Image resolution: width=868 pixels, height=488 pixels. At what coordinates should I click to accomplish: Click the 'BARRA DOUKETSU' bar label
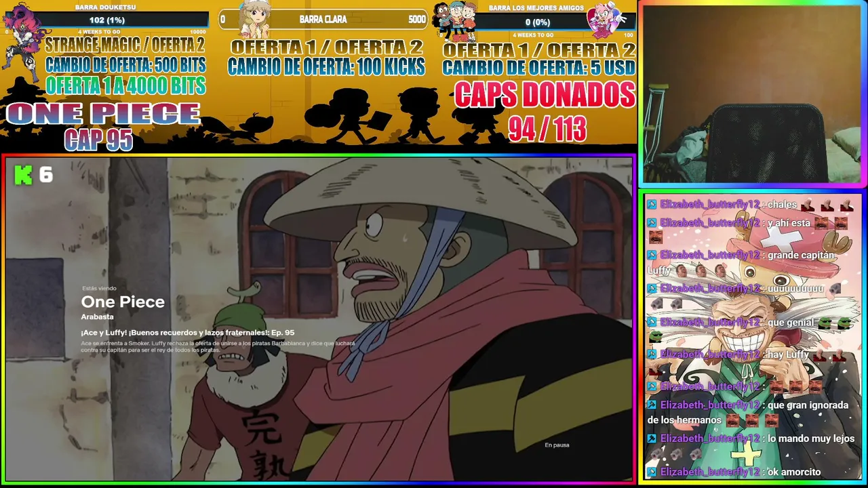click(x=105, y=7)
